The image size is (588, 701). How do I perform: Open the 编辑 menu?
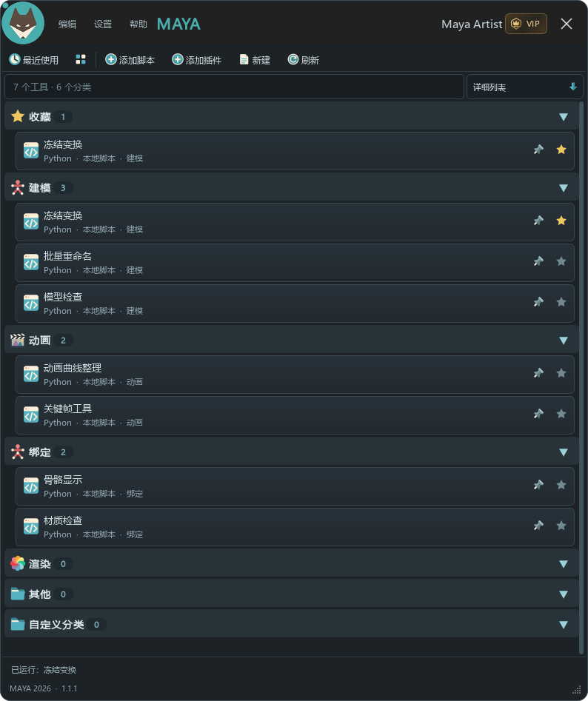tap(67, 24)
